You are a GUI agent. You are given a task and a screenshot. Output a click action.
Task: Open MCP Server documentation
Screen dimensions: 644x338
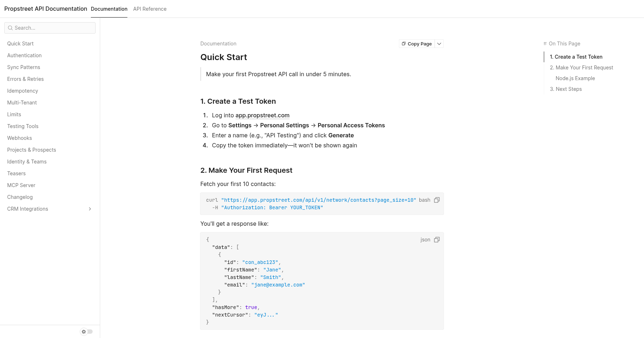21,185
